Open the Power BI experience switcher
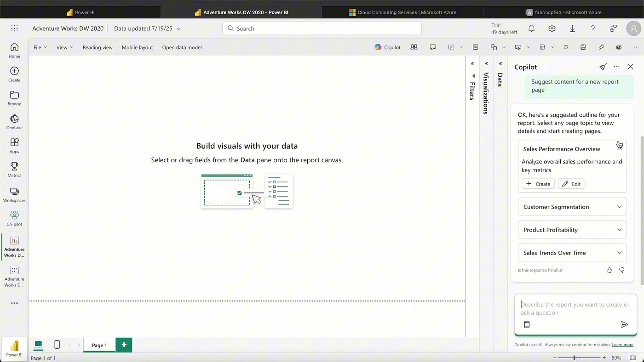The height and width of the screenshot is (362, 644). (14, 349)
